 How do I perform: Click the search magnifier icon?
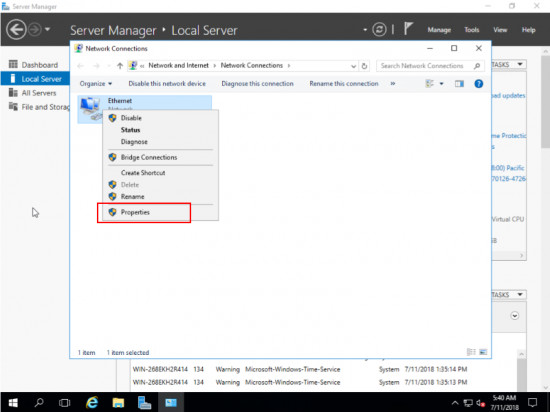tap(477, 66)
